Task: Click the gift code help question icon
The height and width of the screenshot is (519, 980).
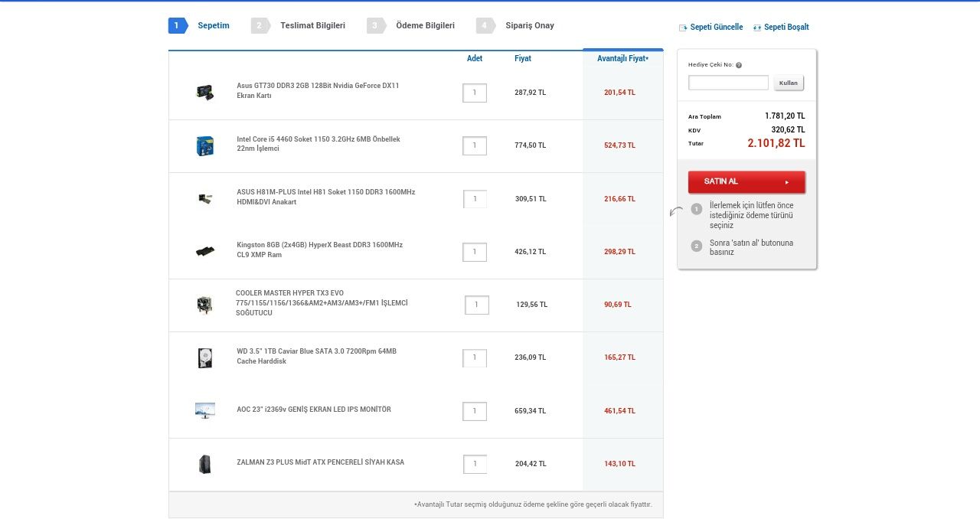Action: [x=739, y=65]
